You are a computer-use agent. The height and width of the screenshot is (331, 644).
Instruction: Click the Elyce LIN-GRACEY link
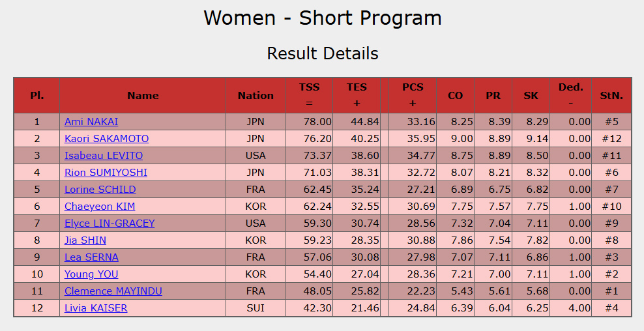(x=110, y=223)
